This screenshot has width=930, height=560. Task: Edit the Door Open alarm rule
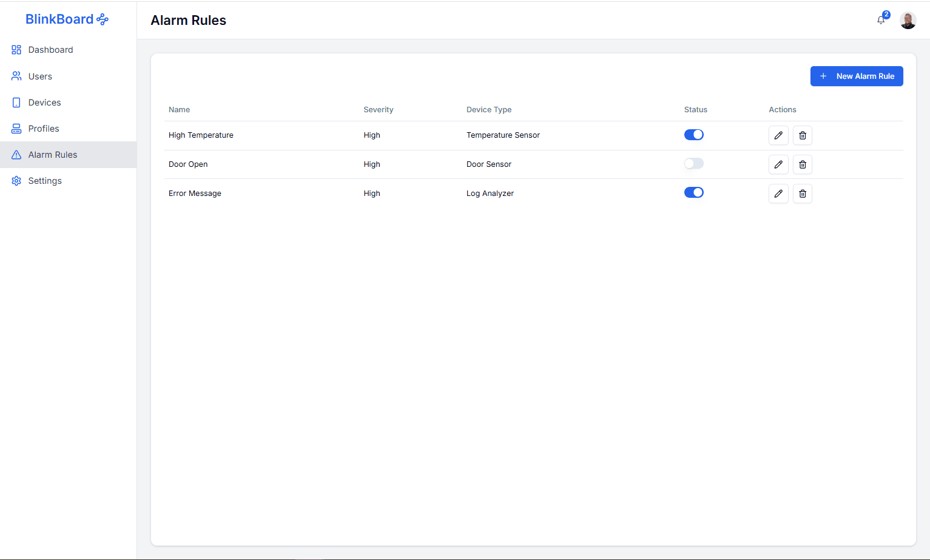click(778, 164)
